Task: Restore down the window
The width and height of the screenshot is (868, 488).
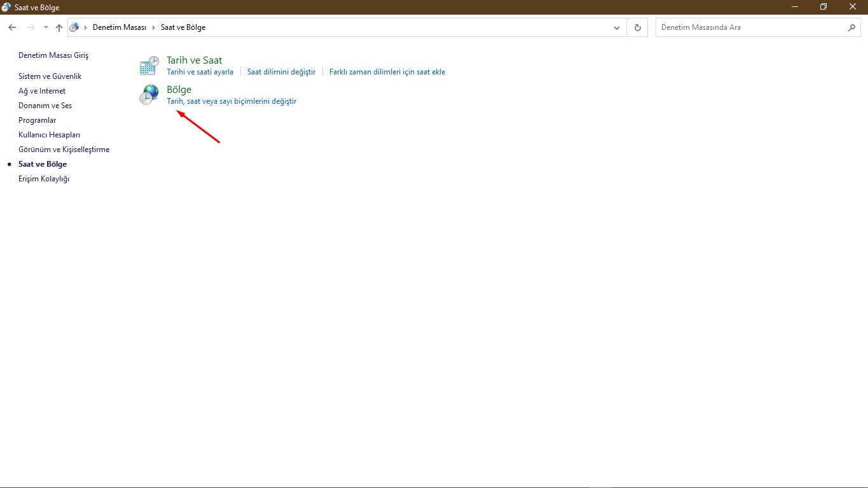Action: click(x=824, y=7)
